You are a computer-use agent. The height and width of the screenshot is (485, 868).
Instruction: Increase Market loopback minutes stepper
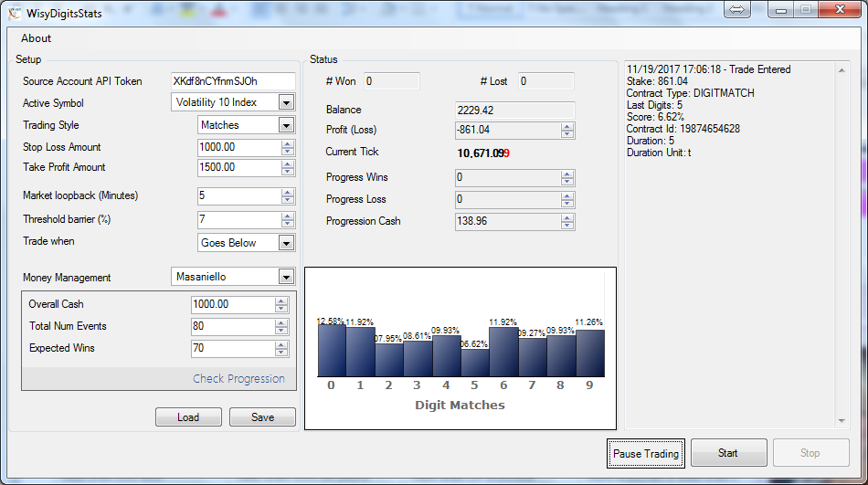(287, 192)
